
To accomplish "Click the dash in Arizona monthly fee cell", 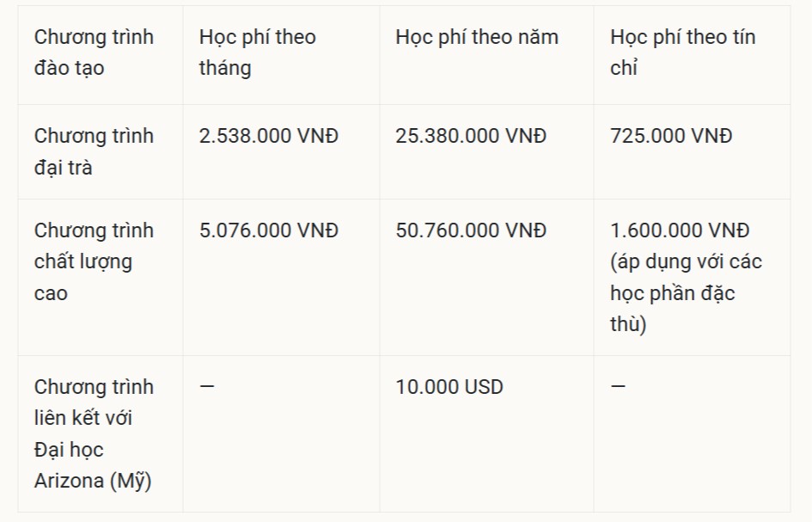I will point(206,386).
